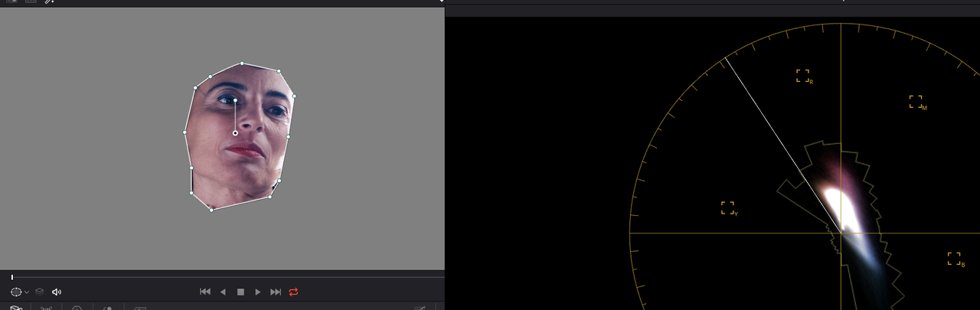Click the M target box on the vectorscope
980x310 pixels.
pyautogui.click(x=916, y=102)
